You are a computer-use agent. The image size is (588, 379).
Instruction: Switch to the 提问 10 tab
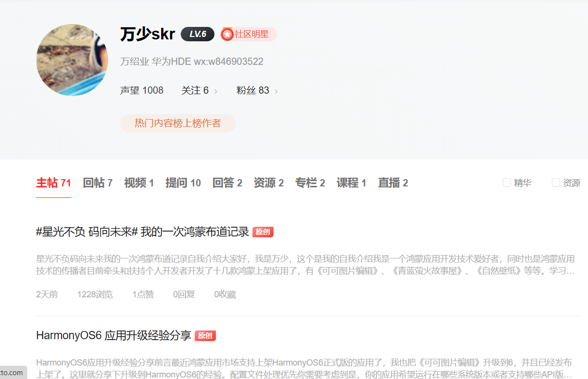pyautogui.click(x=183, y=183)
